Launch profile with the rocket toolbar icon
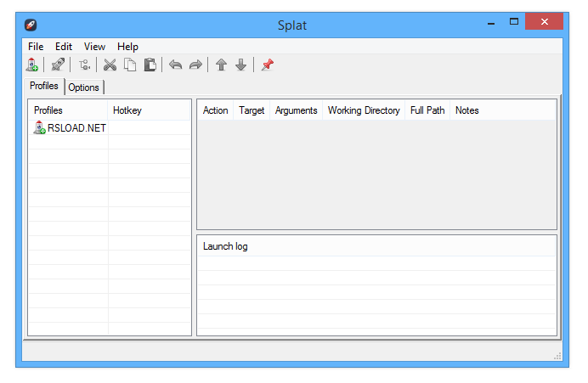This screenshot has height=383, width=588. coord(58,65)
